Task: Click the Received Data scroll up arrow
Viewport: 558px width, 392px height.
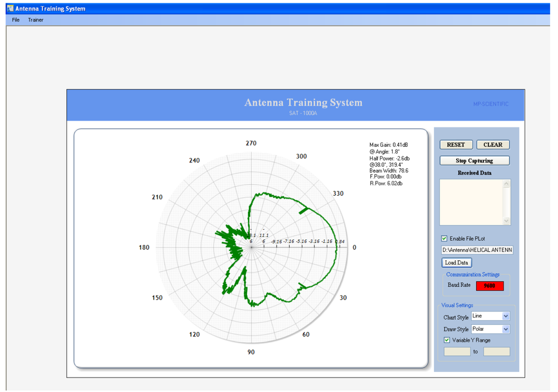Action: point(506,183)
